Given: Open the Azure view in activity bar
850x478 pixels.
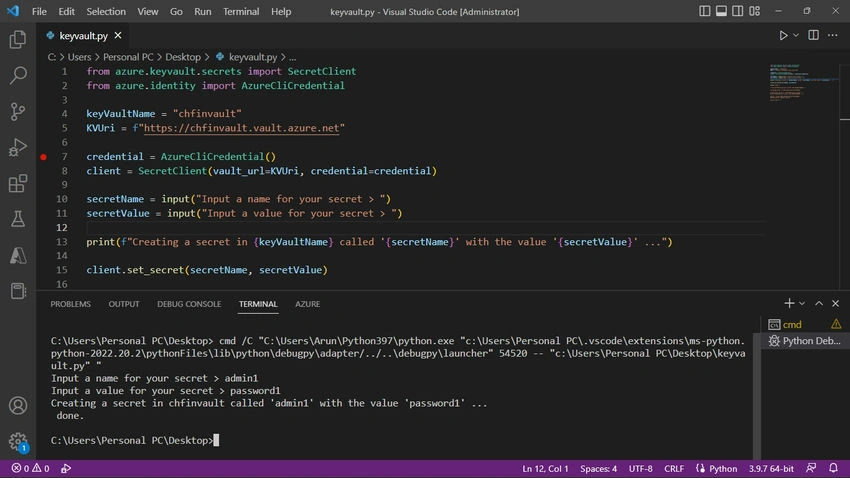Looking at the screenshot, I should pos(18,255).
